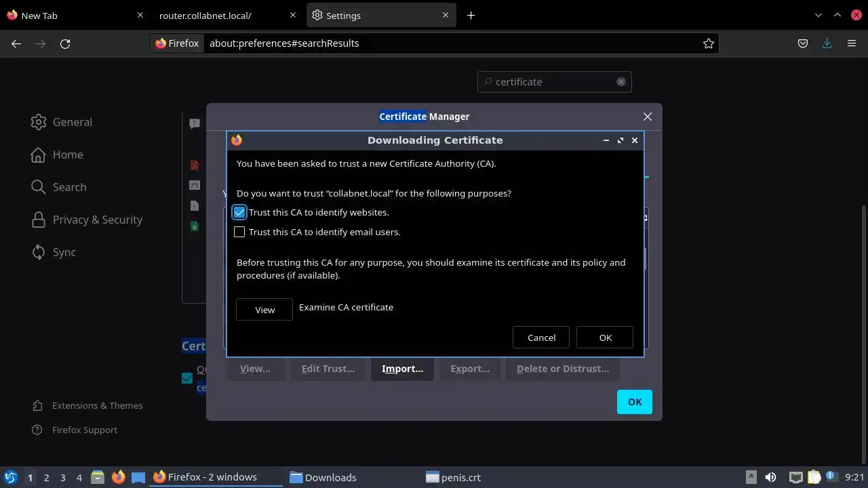This screenshot has height=488, width=868.
Task: Open notifications tray icon with alert badge
Action: point(832,477)
